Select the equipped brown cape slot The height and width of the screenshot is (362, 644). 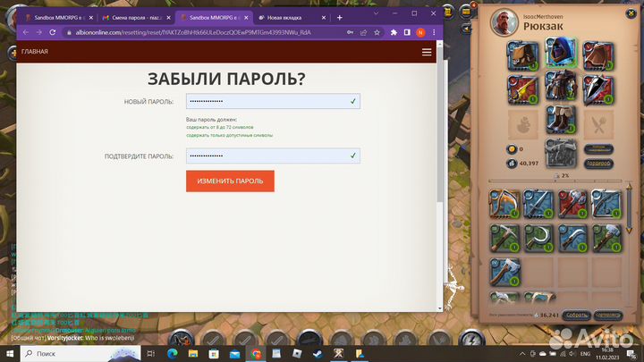point(598,55)
